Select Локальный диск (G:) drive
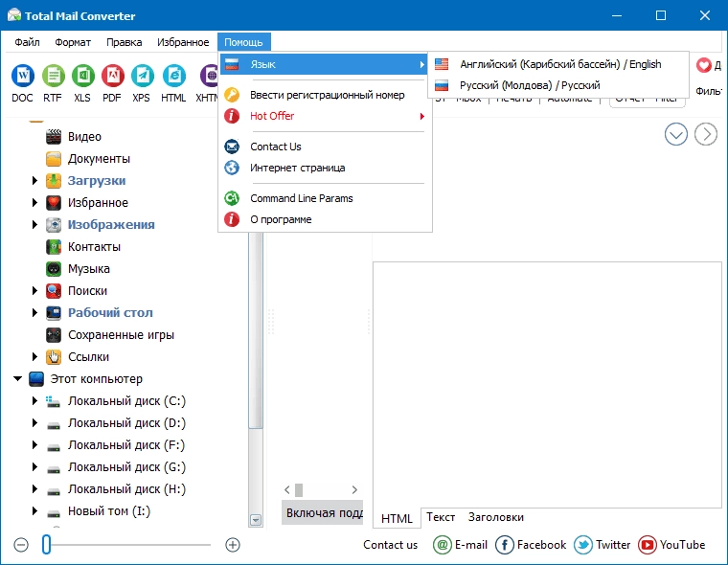This screenshot has width=728, height=565. [x=116, y=467]
